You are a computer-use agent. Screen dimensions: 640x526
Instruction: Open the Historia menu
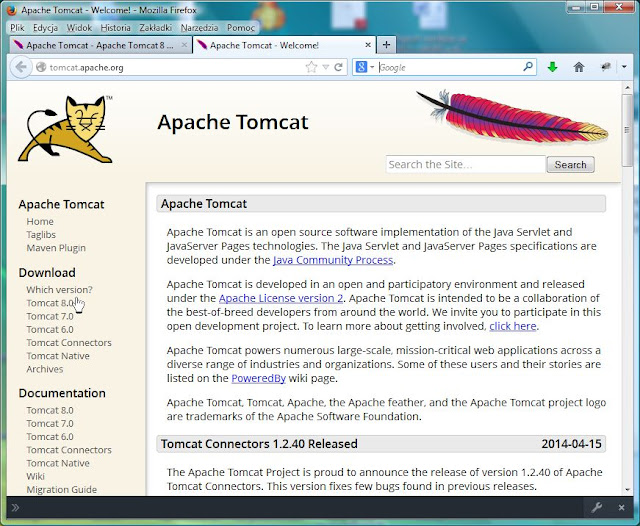coord(116,28)
